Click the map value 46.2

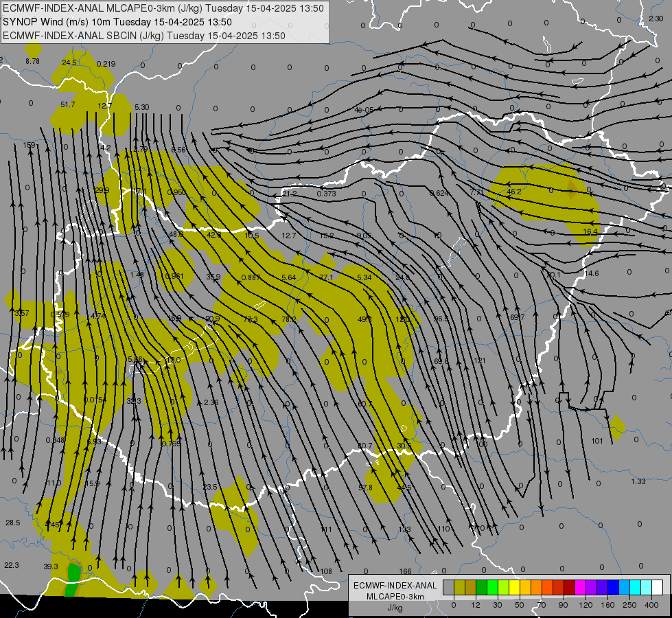click(514, 192)
